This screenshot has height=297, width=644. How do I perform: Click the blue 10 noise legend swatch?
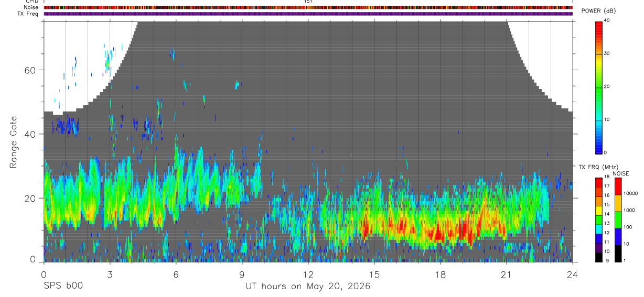click(x=618, y=237)
